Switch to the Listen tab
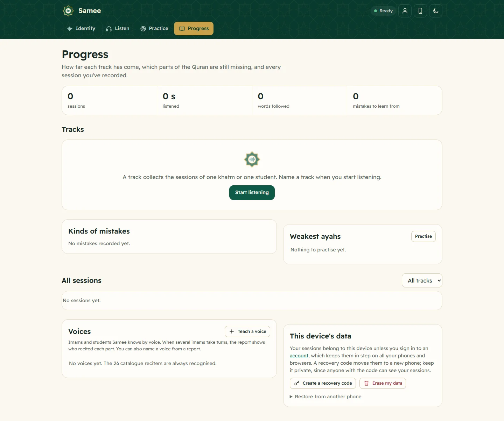The width and height of the screenshot is (504, 421). [x=118, y=29]
